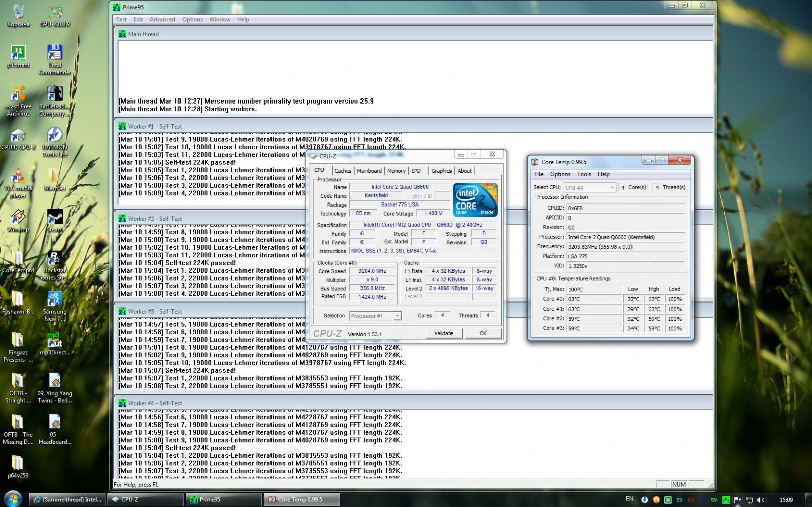The image size is (812, 507).
Task: Open the Graphics tab in CPU-Z
Action: tap(441, 171)
